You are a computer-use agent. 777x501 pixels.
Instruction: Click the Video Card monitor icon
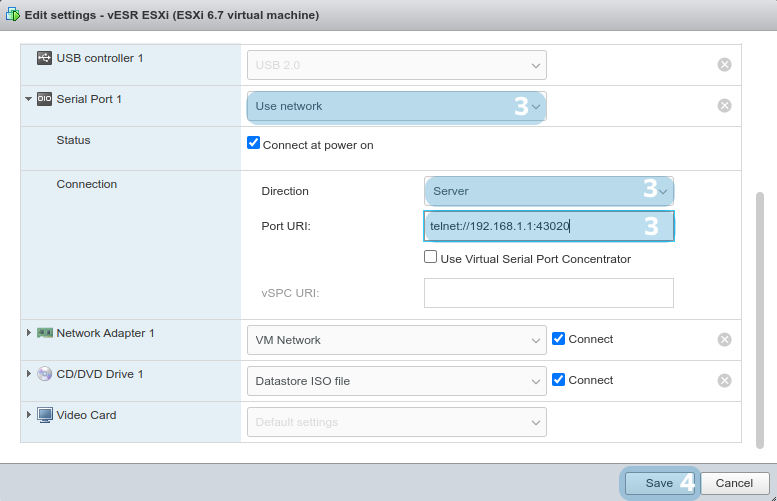pyautogui.click(x=44, y=415)
